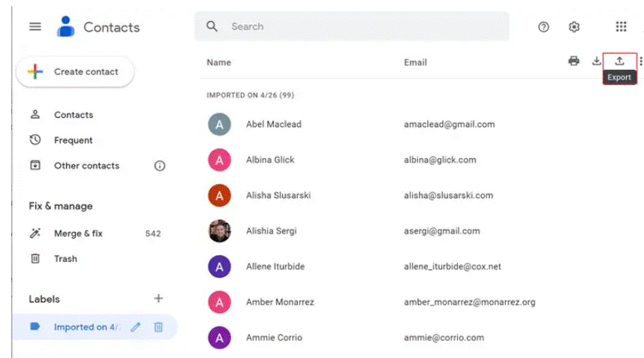Click the search magnifier icon
The width and height of the screenshot is (644, 358).
(212, 27)
